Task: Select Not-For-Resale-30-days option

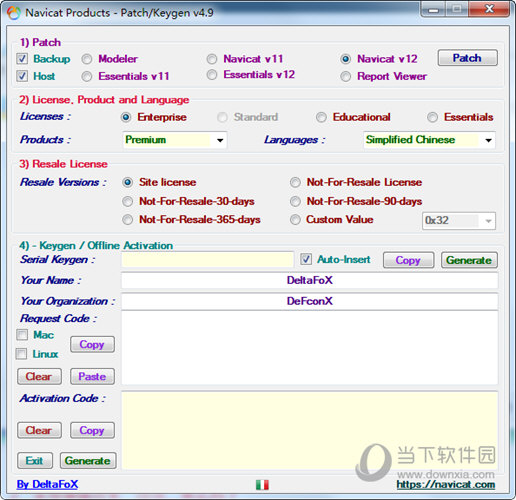Action: (128, 201)
